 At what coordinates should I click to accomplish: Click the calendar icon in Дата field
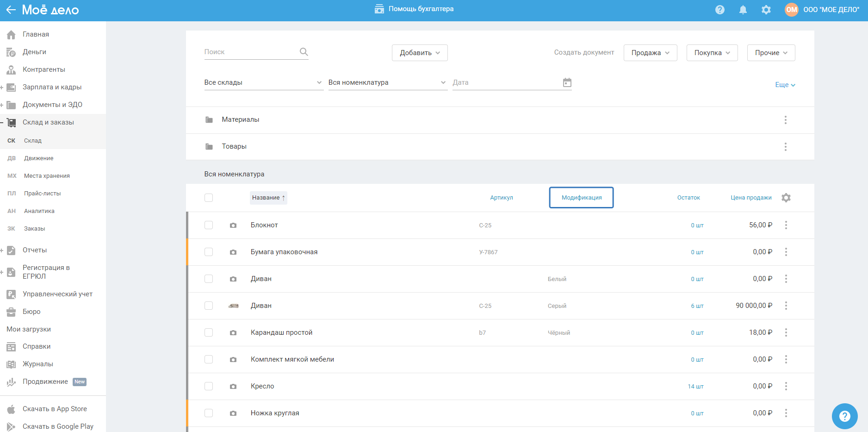point(567,82)
